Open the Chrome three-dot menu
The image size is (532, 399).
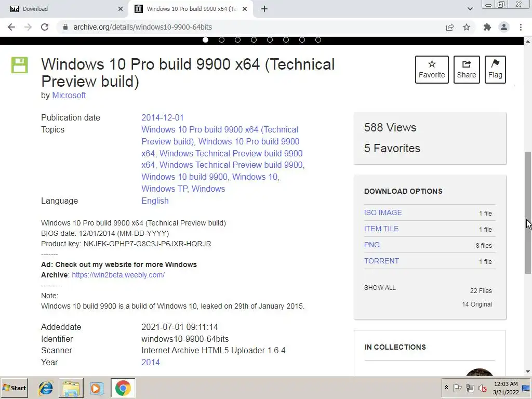click(x=521, y=27)
